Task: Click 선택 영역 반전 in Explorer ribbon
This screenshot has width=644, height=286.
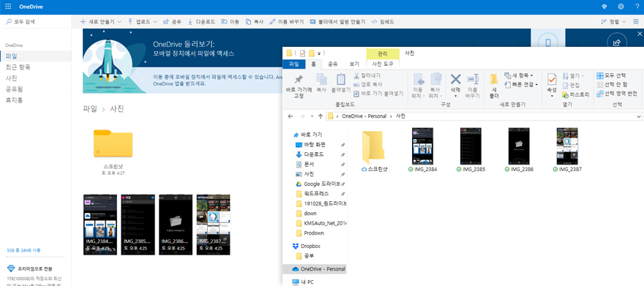Action: (617, 94)
